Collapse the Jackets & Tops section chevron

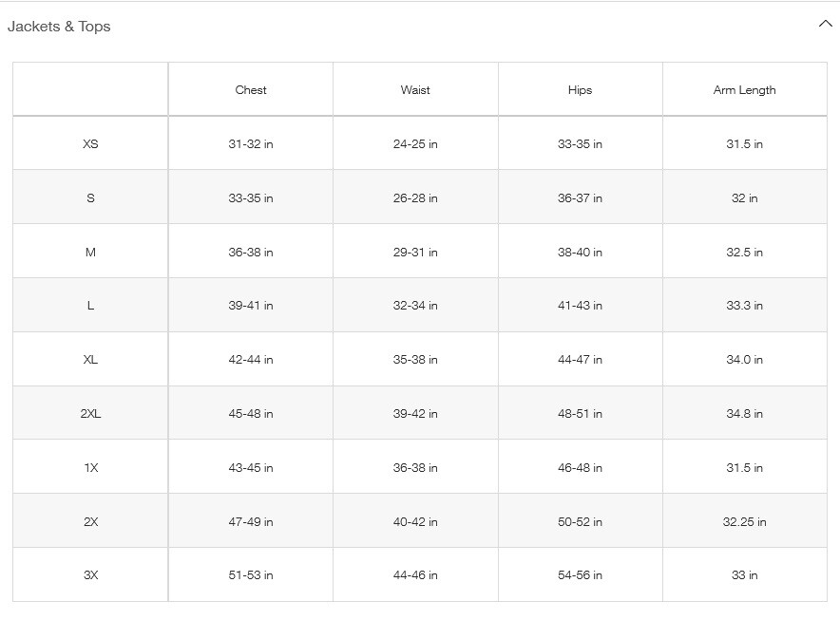pos(825,24)
